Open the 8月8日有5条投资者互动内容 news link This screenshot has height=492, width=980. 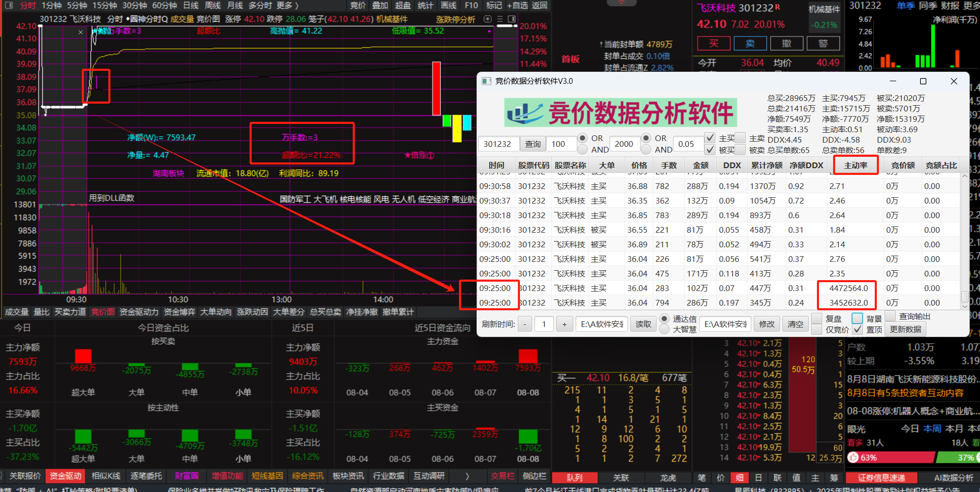tap(905, 393)
